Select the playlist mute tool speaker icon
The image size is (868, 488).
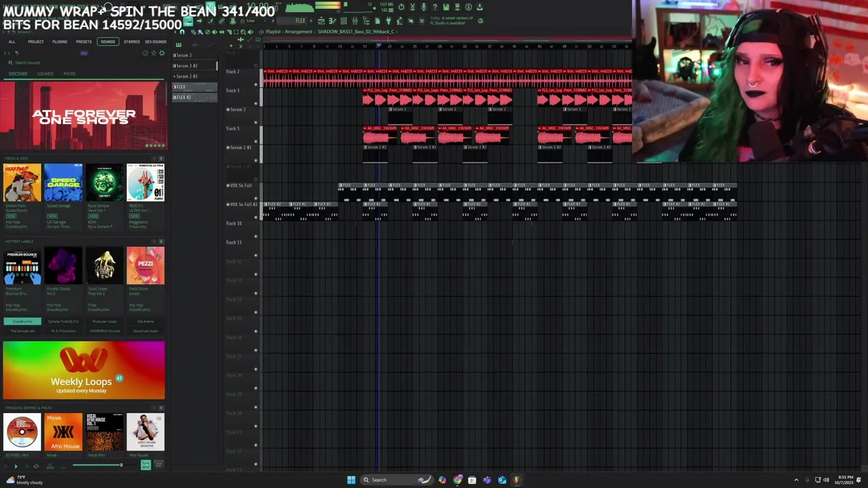click(x=214, y=32)
